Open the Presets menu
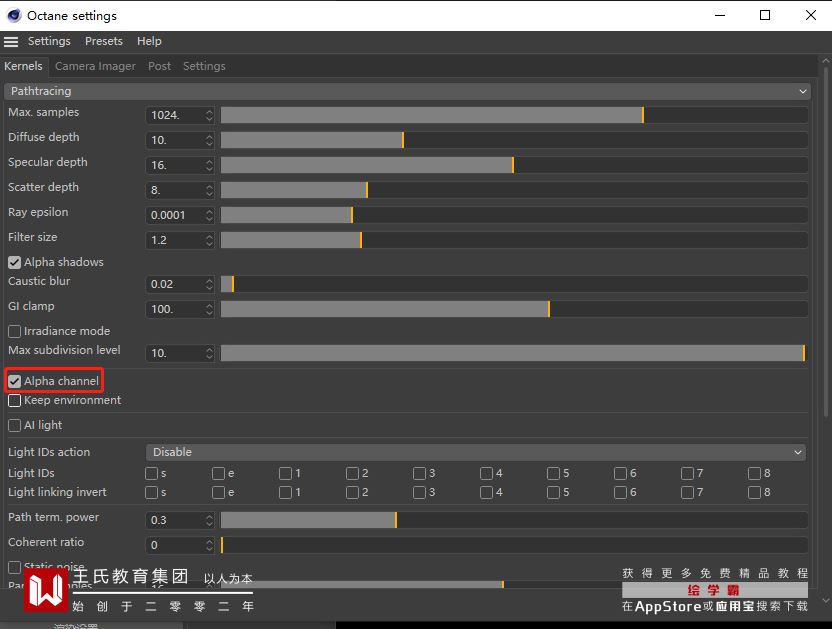Screen dimensions: 832x629 click(x=103, y=41)
